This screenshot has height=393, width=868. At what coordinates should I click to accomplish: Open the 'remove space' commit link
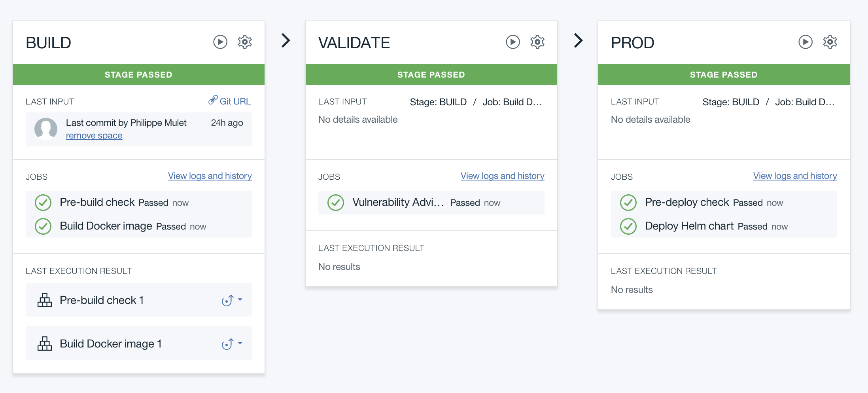coord(94,136)
